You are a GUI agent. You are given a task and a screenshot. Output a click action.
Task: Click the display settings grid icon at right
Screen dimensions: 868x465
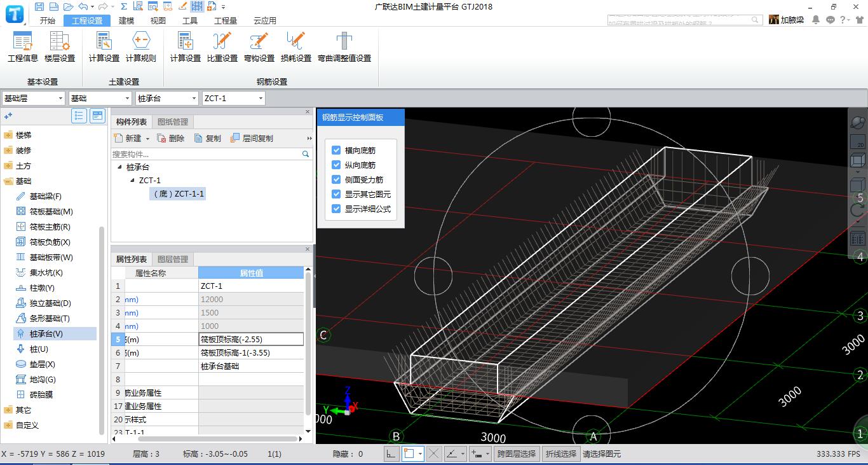(x=858, y=239)
